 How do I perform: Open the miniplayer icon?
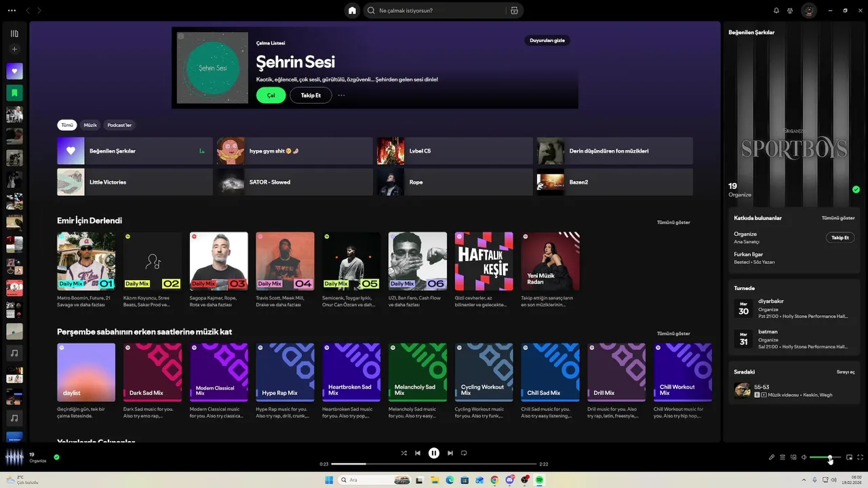[849, 457]
